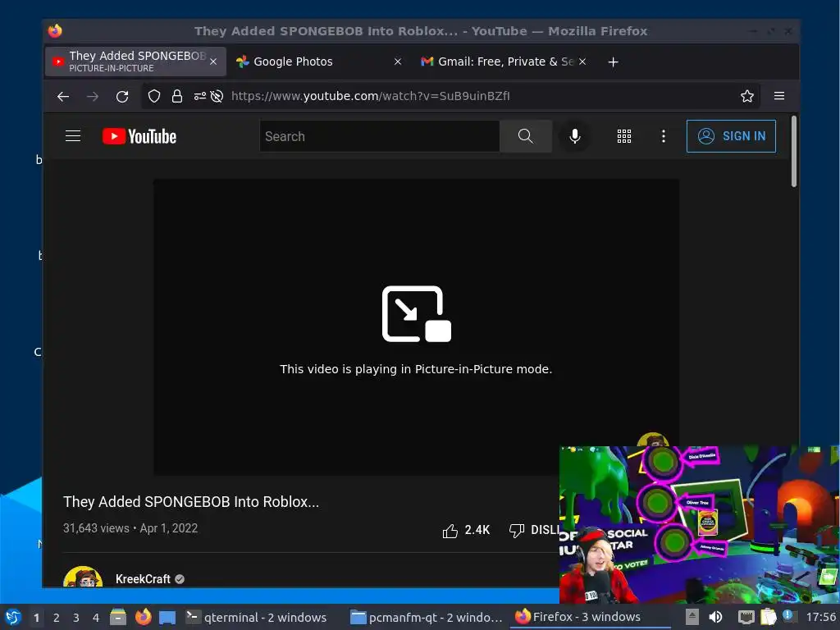Click the 31,643 views text

96,528
